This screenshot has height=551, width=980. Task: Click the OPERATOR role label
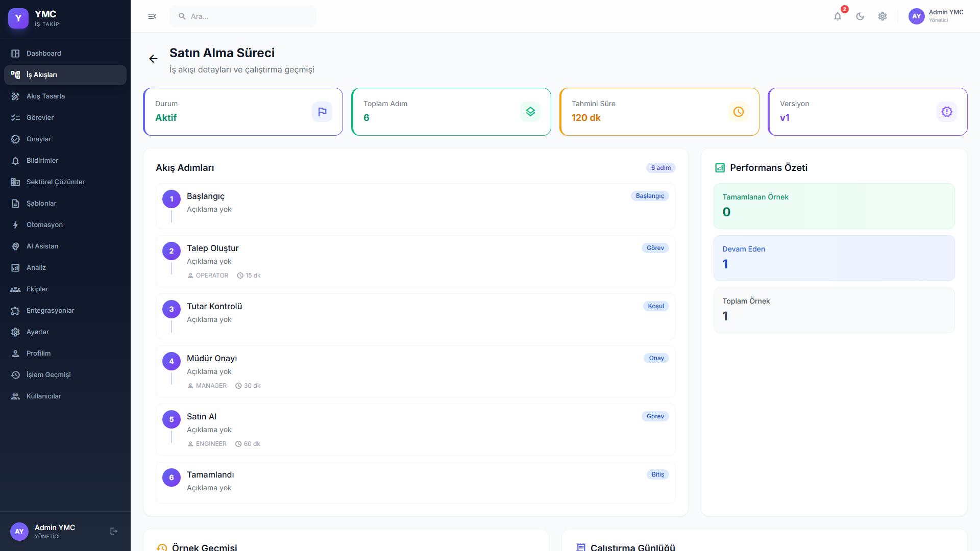212,275
